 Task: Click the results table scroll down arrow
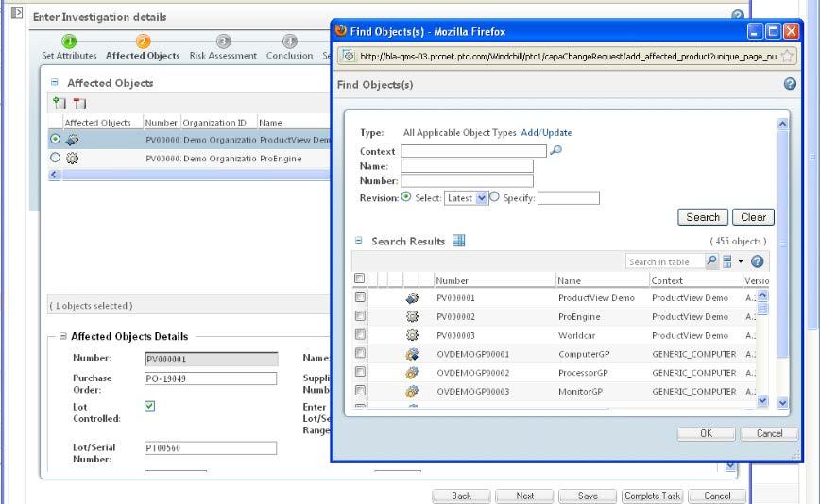coord(762,400)
